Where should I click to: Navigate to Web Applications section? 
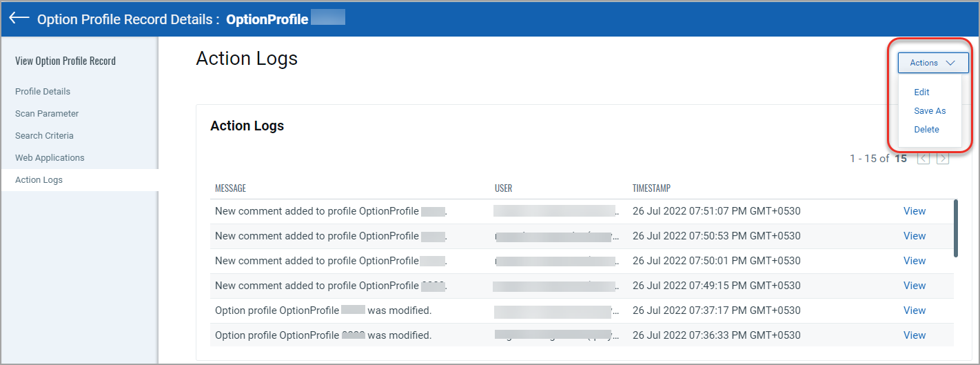50,158
